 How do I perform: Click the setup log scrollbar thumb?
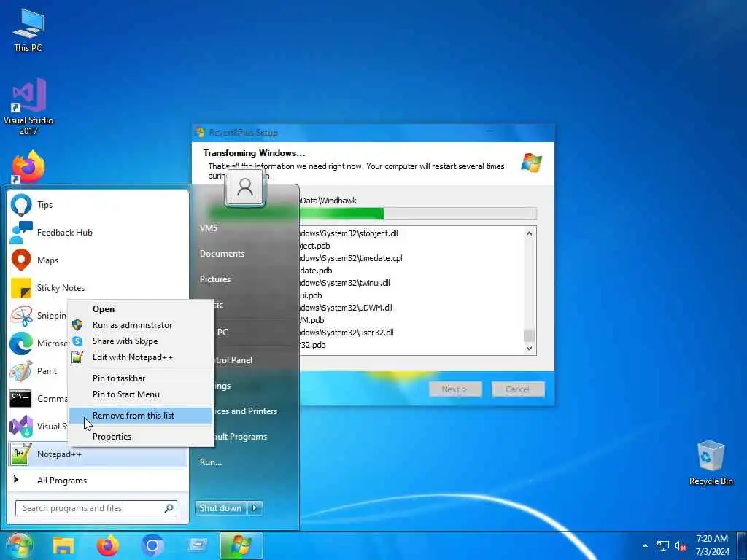pyautogui.click(x=529, y=335)
